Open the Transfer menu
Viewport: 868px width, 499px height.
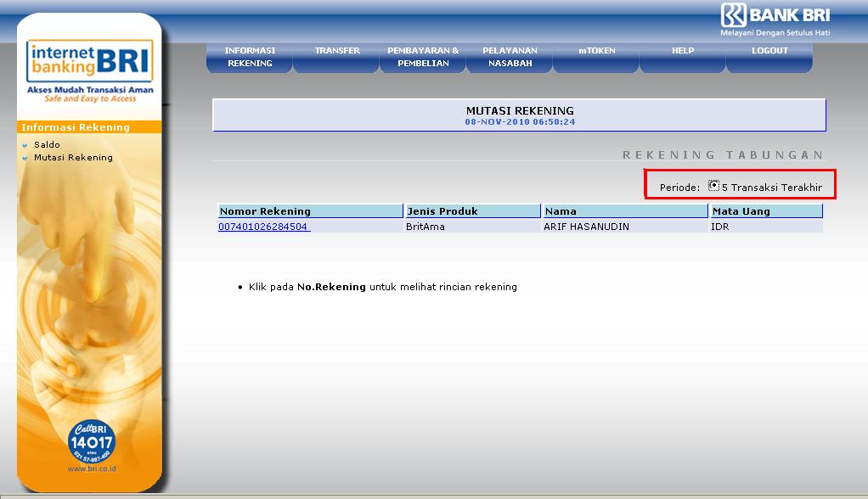336,57
